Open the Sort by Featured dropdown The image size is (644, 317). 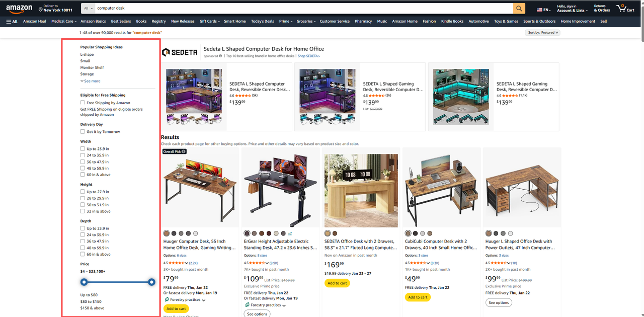click(x=542, y=32)
